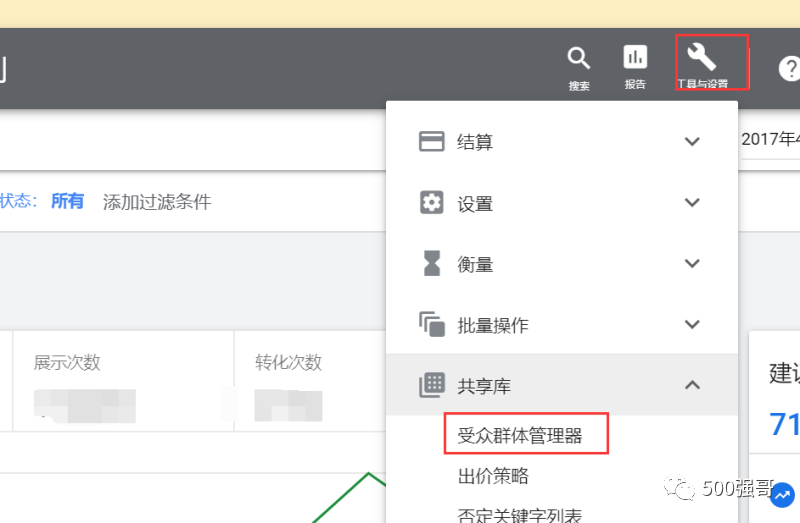Viewport: 800px width, 523px height.
Task: Open the Reports bar chart icon
Action: coord(635,57)
